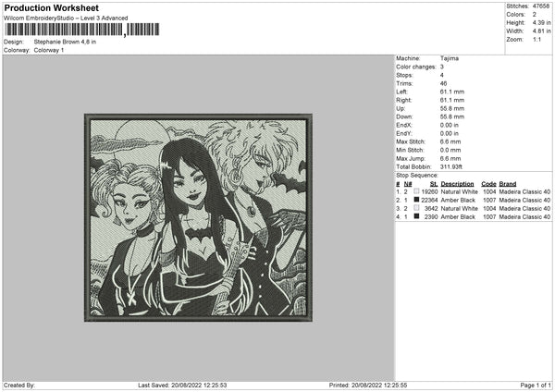Click the 'Right:' label
This screenshot has height=392, width=555.
tap(404, 100)
